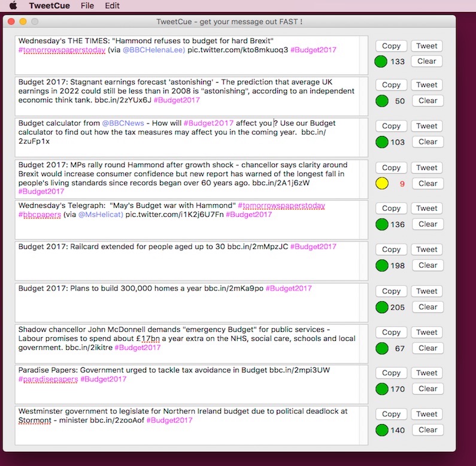Click the green status circle beside 50
This screenshot has width=476, height=466.
point(382,101)
